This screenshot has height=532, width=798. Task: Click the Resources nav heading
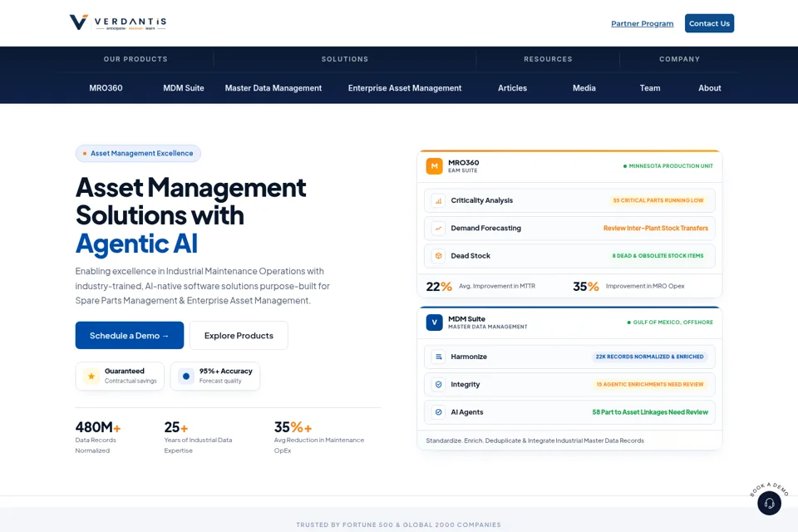click(548, 59)
